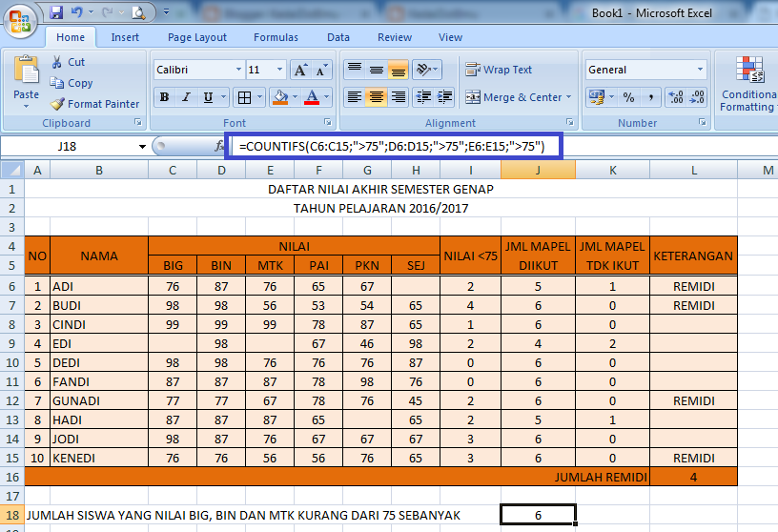778x532 pixels.
Task: Increase decimal places
Action: click(676, 97)
